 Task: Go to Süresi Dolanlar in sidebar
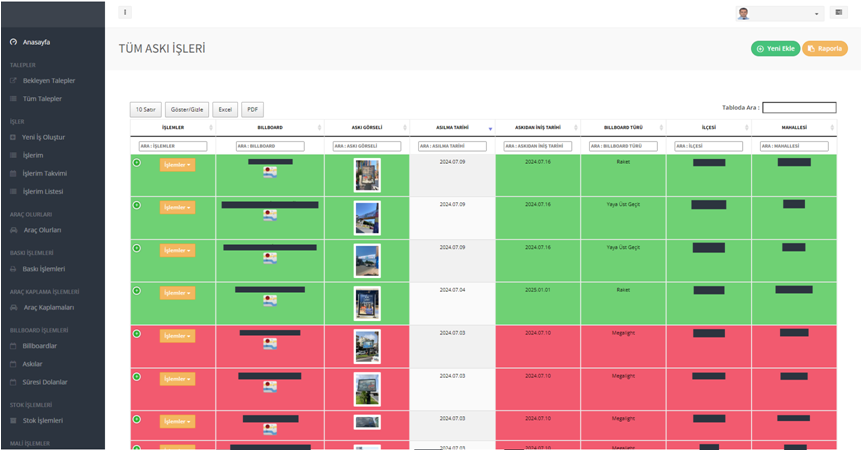point(45,382)
